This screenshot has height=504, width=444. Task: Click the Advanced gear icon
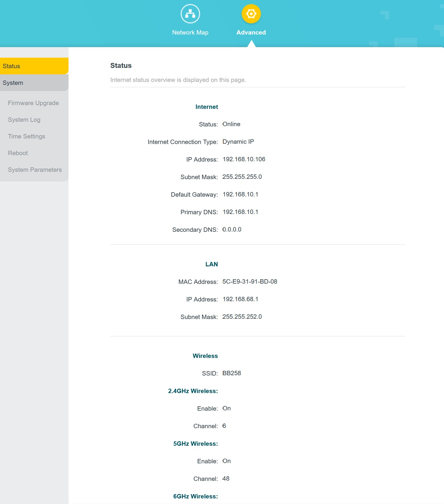(x=251, y=14)
